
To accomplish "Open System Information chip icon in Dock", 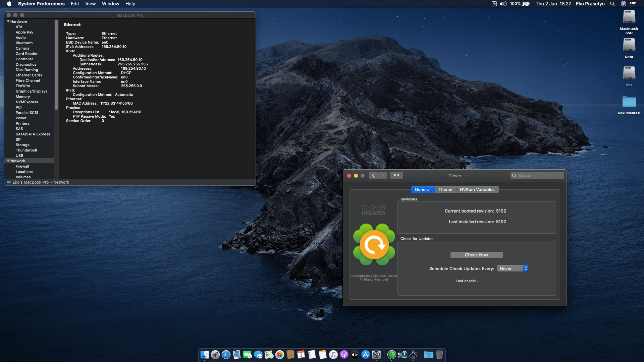I will (x=402, y=355).
